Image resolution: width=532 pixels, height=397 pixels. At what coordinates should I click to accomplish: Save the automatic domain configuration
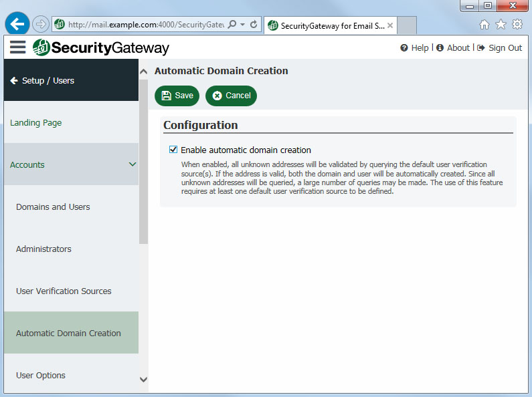click(x=177, y=96)
